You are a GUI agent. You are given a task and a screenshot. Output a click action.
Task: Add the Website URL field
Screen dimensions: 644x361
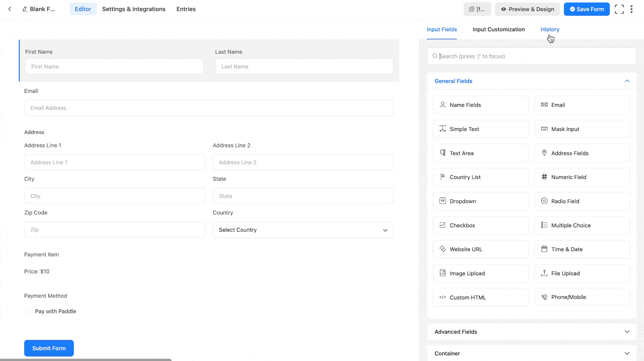coord(480,249)
